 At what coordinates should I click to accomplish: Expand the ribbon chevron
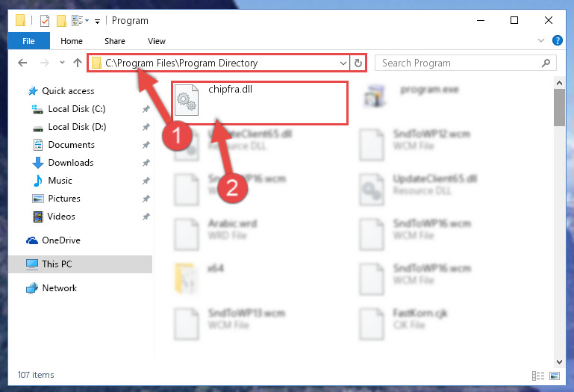pyautogui.click(x=540, y=40)
